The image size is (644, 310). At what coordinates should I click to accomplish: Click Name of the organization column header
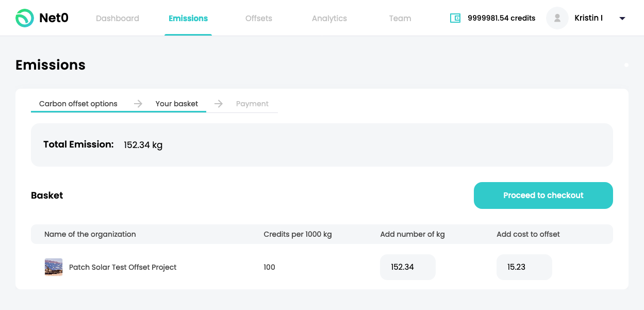point(90,234)
